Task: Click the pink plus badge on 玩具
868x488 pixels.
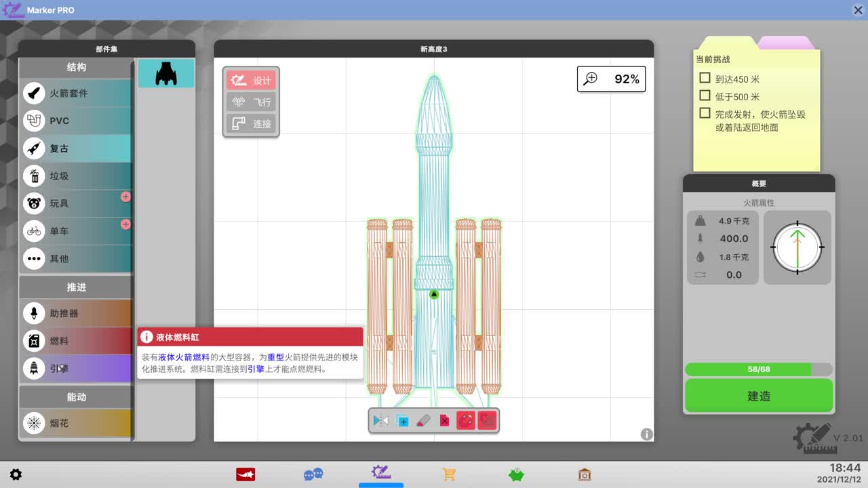Action: (125, 197)
